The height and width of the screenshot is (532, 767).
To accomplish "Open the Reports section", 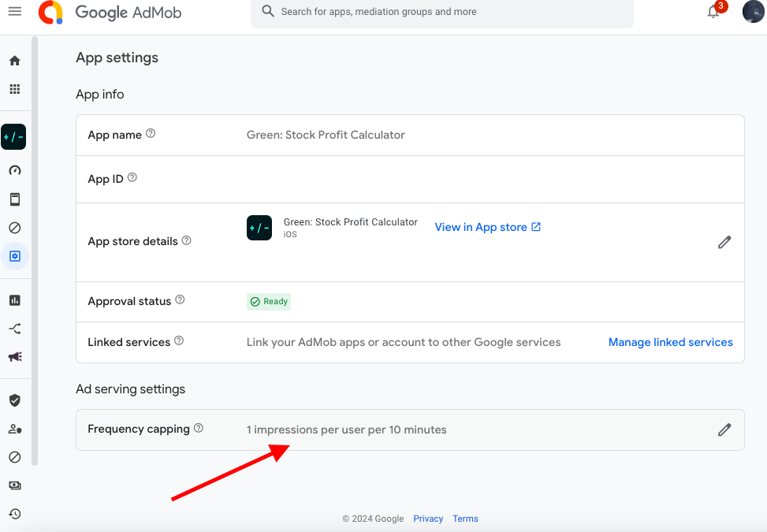I will 14,299.
